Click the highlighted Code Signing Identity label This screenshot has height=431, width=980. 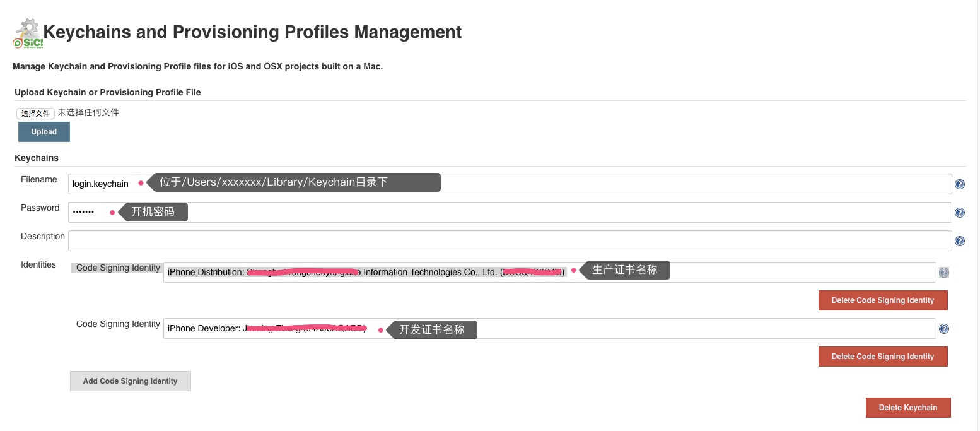point(118,268)
